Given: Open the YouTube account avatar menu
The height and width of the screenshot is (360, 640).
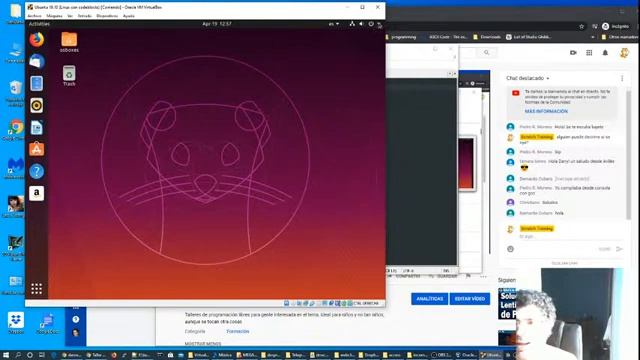Looking at the screenshot, I should (624, 53).
